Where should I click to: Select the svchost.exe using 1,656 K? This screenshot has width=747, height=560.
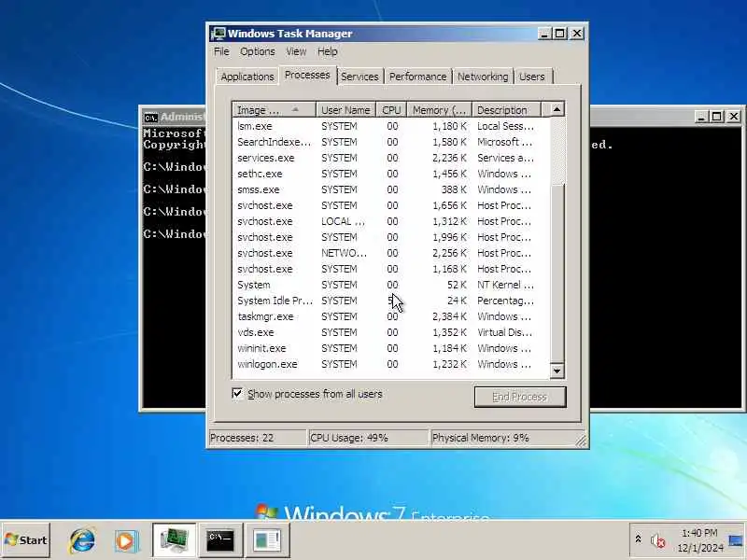(x=390, y=205)
